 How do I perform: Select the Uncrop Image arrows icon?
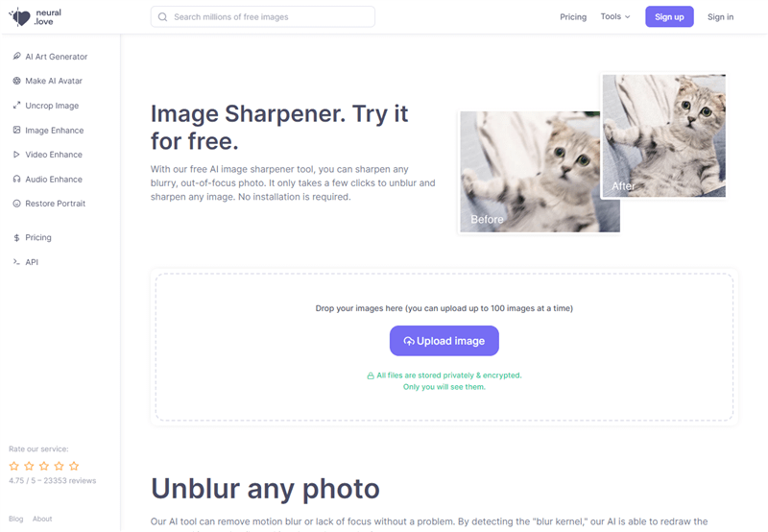click(16, 106)
